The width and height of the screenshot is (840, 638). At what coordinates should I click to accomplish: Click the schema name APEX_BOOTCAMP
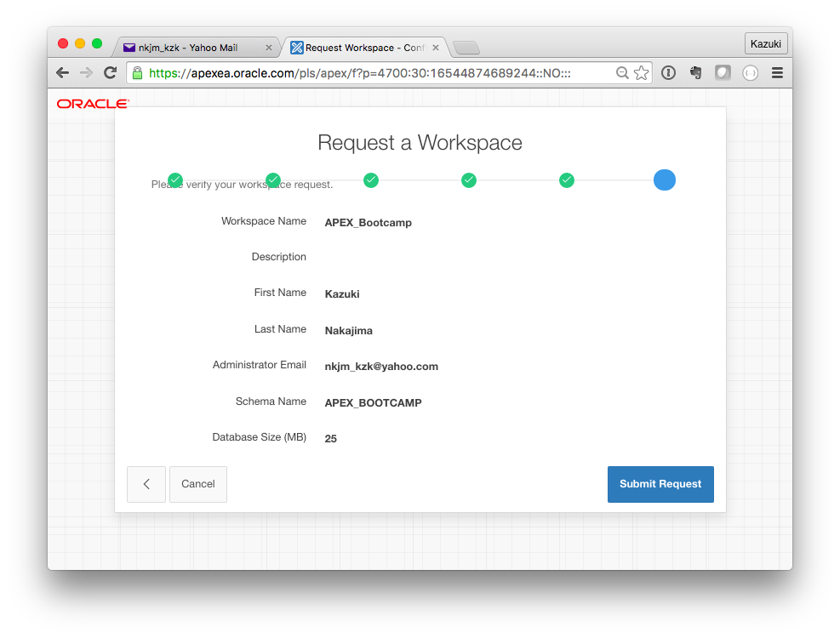pyautogui.click(x=373, y=403)
